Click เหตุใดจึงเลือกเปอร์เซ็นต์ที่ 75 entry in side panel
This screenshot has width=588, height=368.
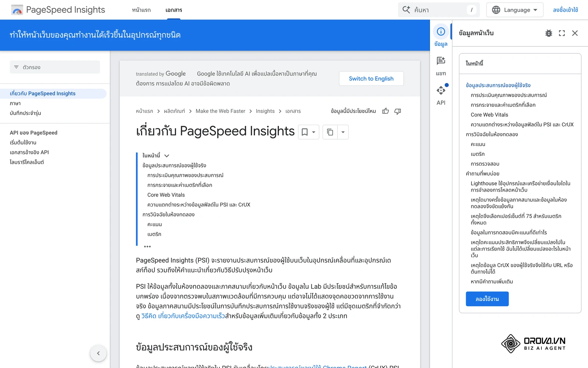[x=516, y=219]
